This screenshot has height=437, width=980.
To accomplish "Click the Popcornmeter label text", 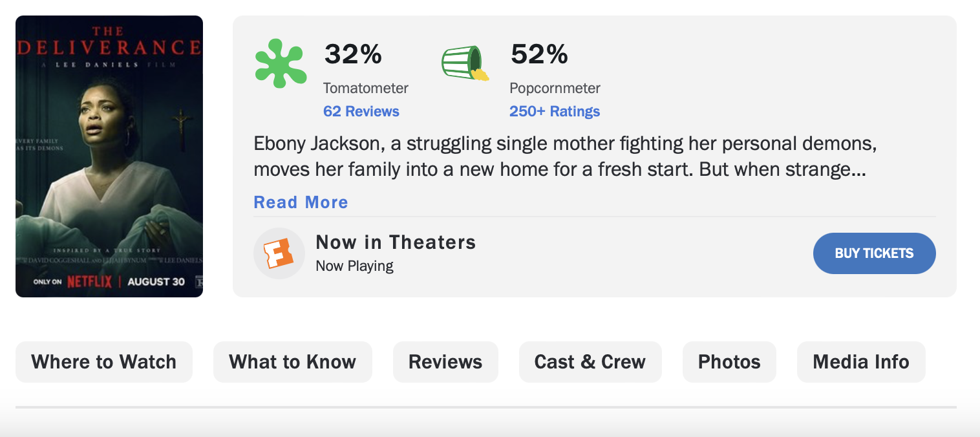I will click(x=555, y=88).
